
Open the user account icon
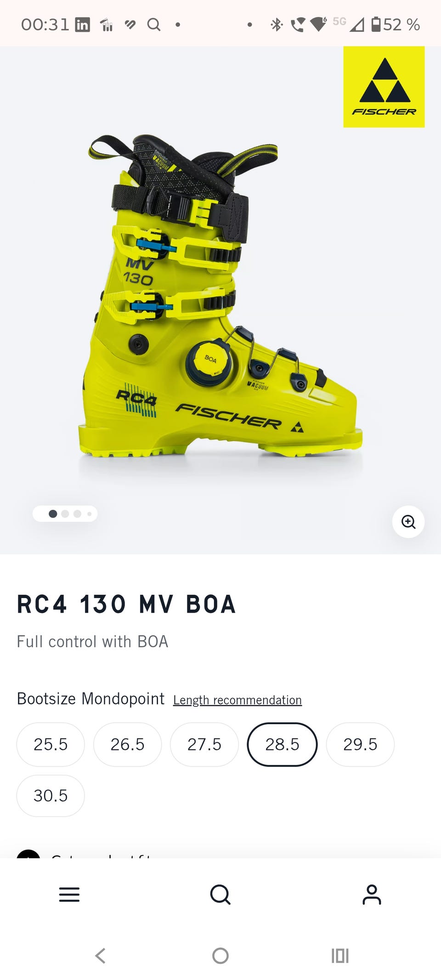372,895
